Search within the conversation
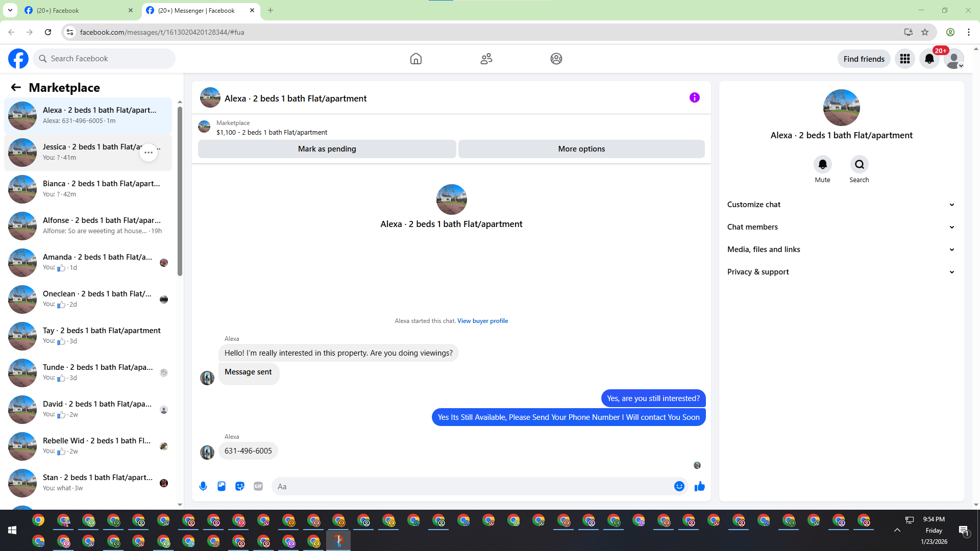980x551 pixels. point(859,164)
